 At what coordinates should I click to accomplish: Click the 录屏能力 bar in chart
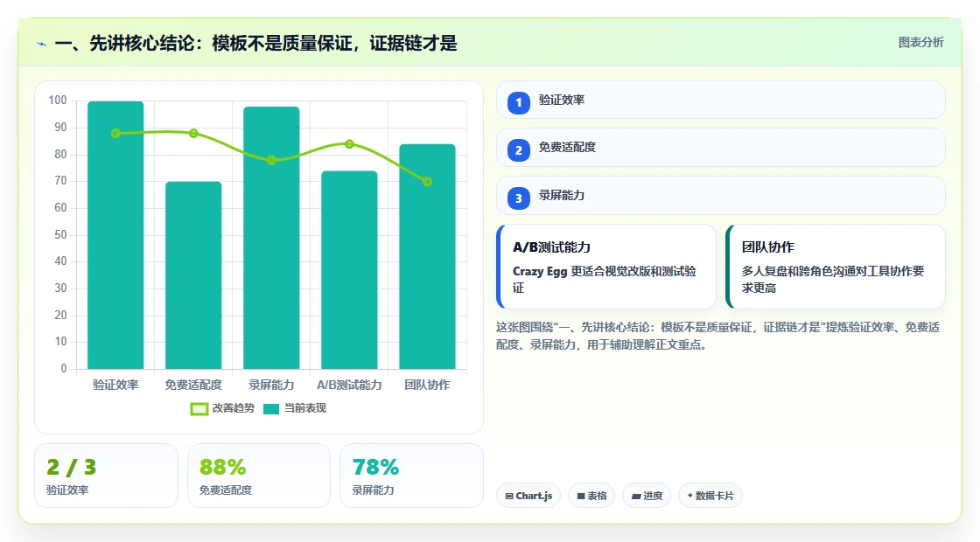[x=271, y=237]
